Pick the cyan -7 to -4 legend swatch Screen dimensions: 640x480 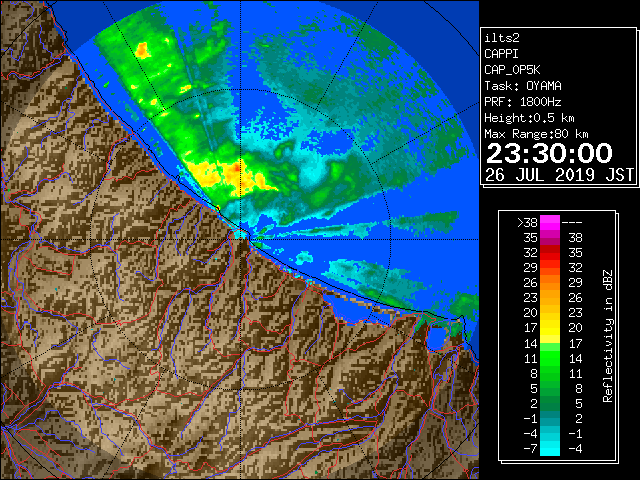550,448
